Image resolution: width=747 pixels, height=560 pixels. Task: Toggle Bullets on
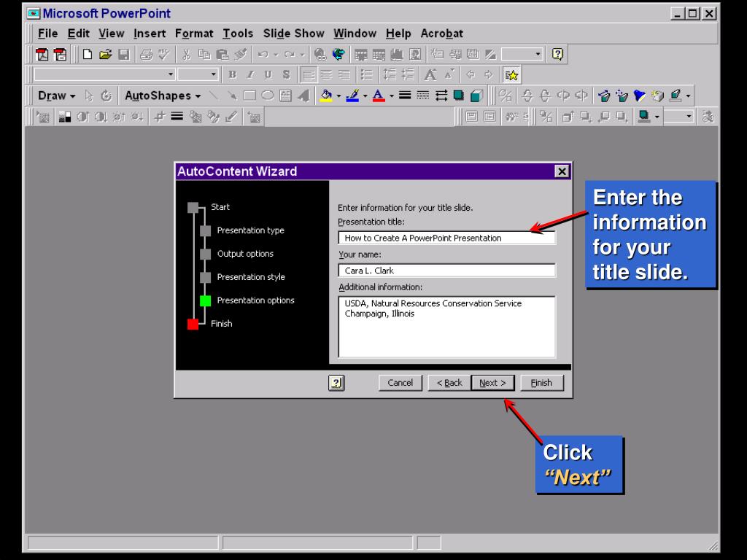click(366, 75)
